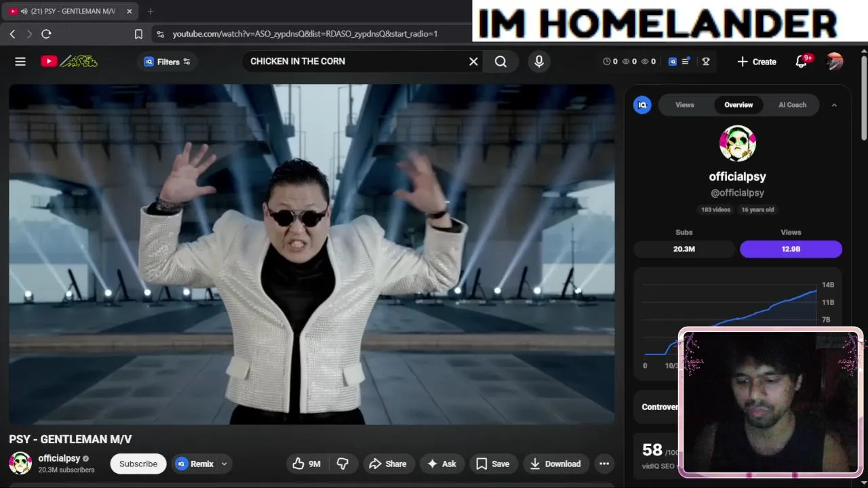
Task: Click the officialpsy avatar in vidIQ panel
Action: (x=738, y=144)
